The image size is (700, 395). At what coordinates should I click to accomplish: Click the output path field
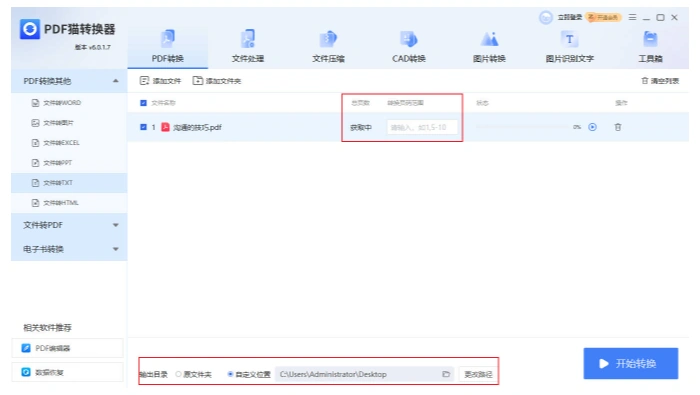[x=365, y=374]
